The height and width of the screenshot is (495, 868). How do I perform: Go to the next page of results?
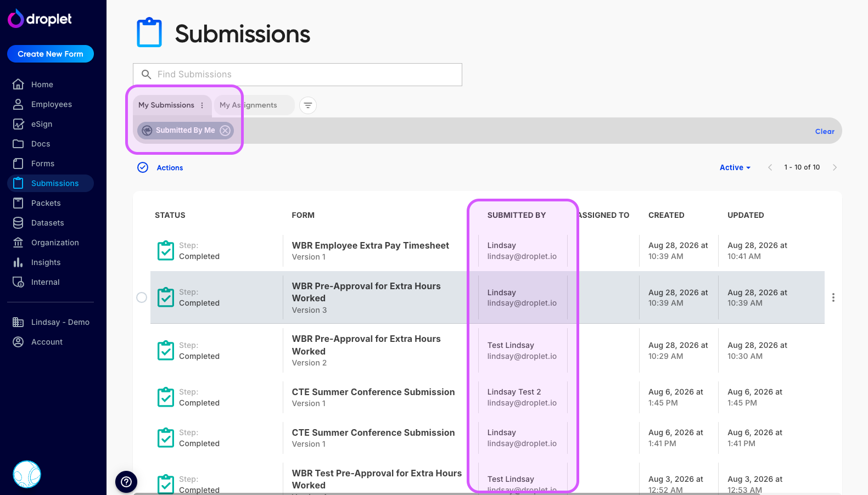(835, 167)
